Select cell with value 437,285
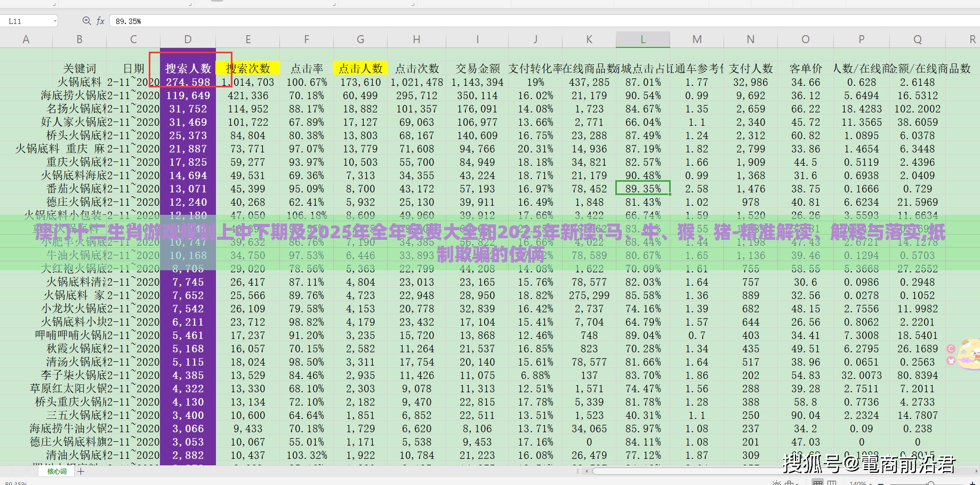This screenshot has width=980, height=485. tap(589, 82)
